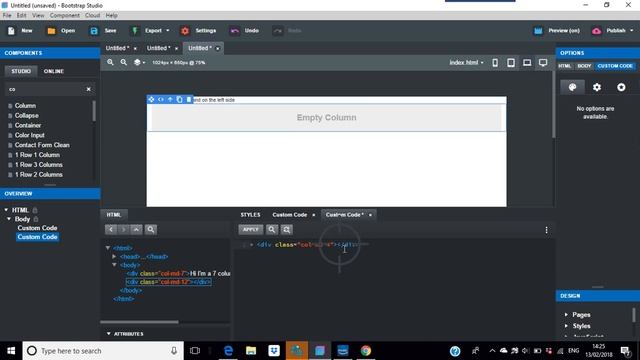The image size is (640, 360).
Task: Collapse the html tag in HTML tree
Action: [x=108, y=248]
